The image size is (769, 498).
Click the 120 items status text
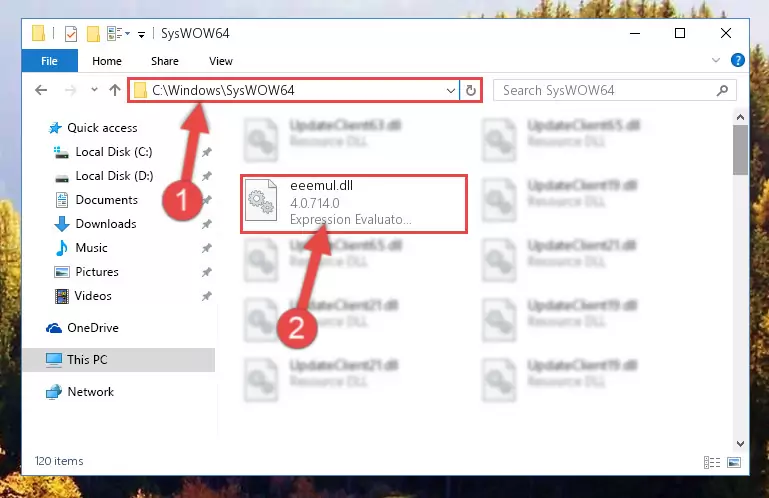(x=59, y=461)
